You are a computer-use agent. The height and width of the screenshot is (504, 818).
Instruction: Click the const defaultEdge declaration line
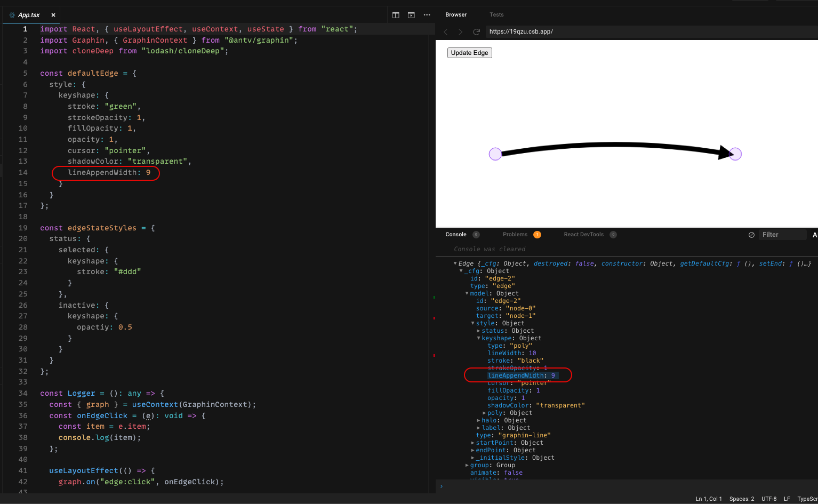click(x=88, y=73)
